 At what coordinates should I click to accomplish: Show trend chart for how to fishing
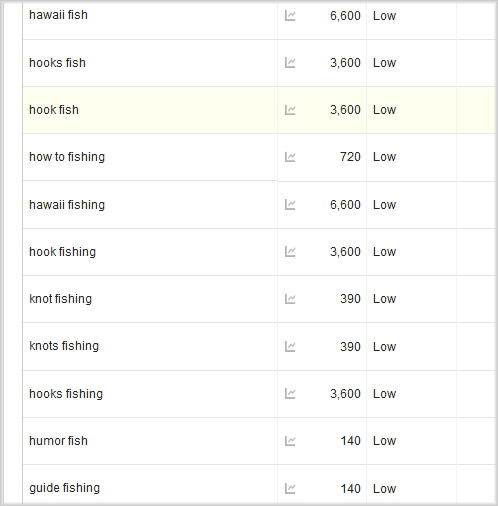coord(290,157)
